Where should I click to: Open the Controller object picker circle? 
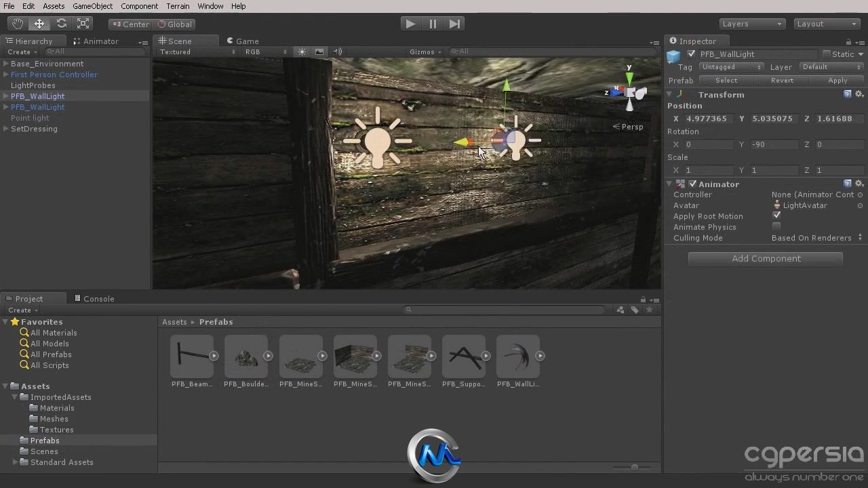tap(860, 195)
